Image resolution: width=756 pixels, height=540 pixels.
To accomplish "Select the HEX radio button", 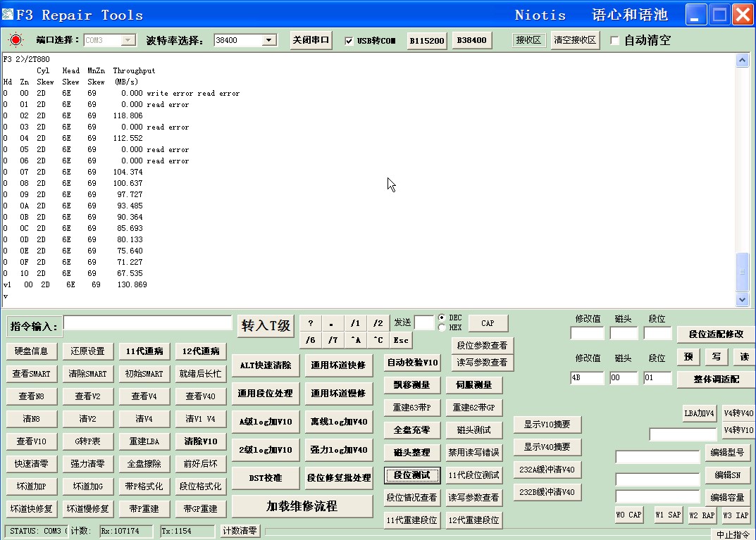I will tap(442, 327).
